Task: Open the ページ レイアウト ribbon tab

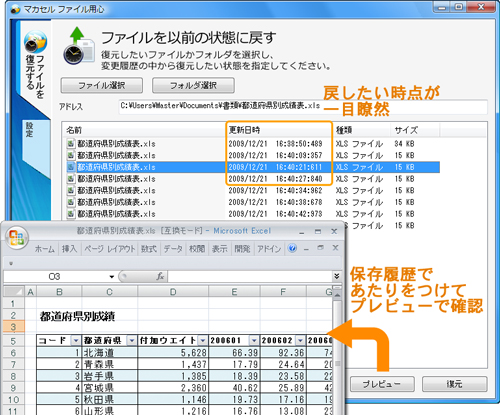Action: [109, 249]
